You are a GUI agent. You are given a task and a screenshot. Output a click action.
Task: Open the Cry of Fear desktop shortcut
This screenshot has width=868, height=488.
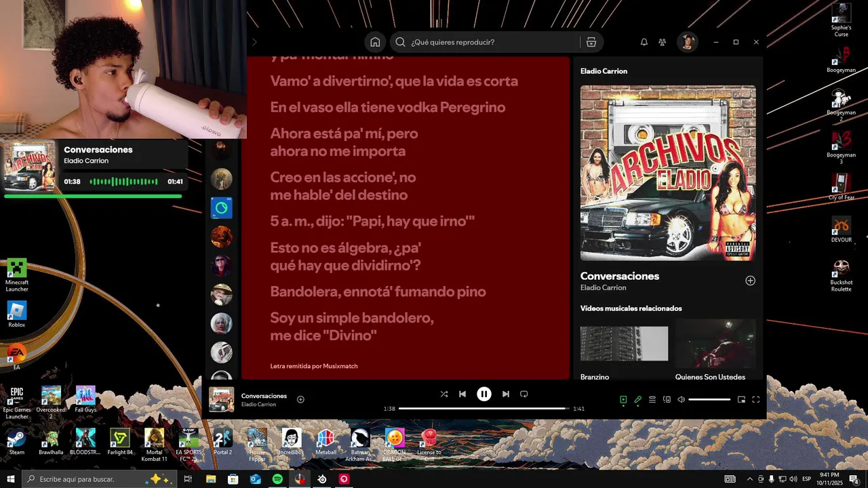(x=842, y=187)
